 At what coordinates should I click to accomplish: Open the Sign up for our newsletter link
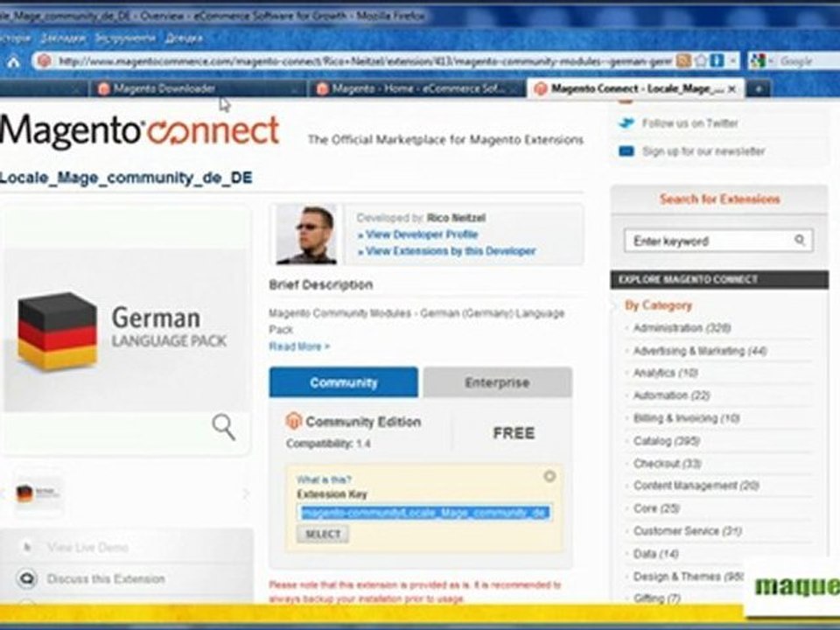tap(703, 151)
